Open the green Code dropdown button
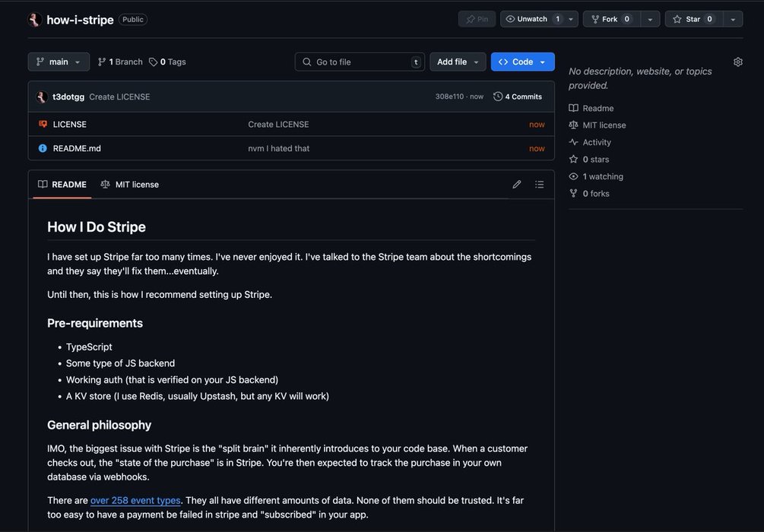Viewport: 764px width, 532px height. pos(523,62)
